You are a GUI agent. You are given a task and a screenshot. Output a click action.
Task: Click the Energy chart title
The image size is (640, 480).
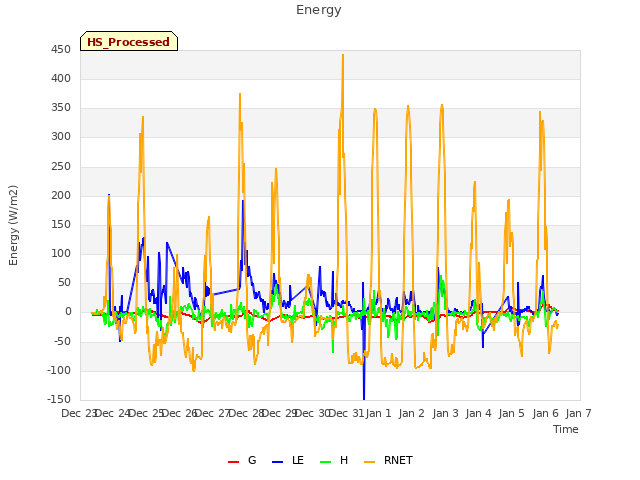pyautogui.click(x=319, y=10)
